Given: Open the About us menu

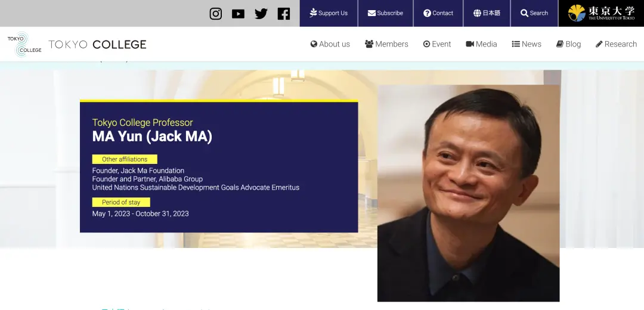Looking at the screenshot, I should [330, 44].
